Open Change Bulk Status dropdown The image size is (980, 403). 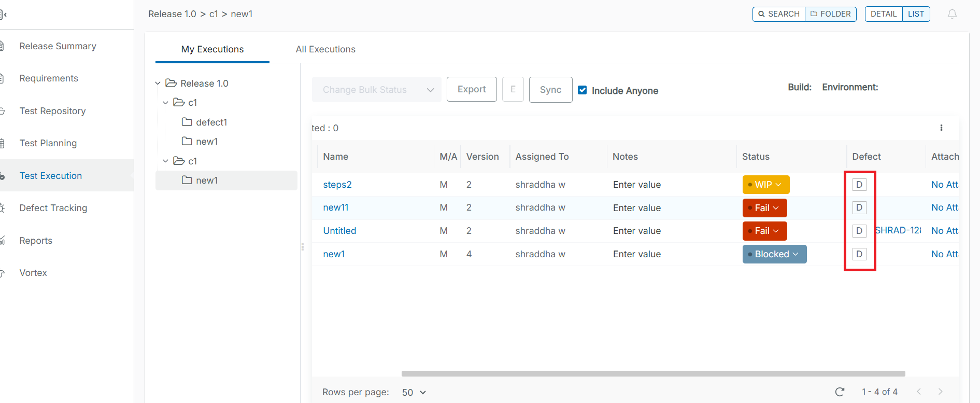coord(377,90)
